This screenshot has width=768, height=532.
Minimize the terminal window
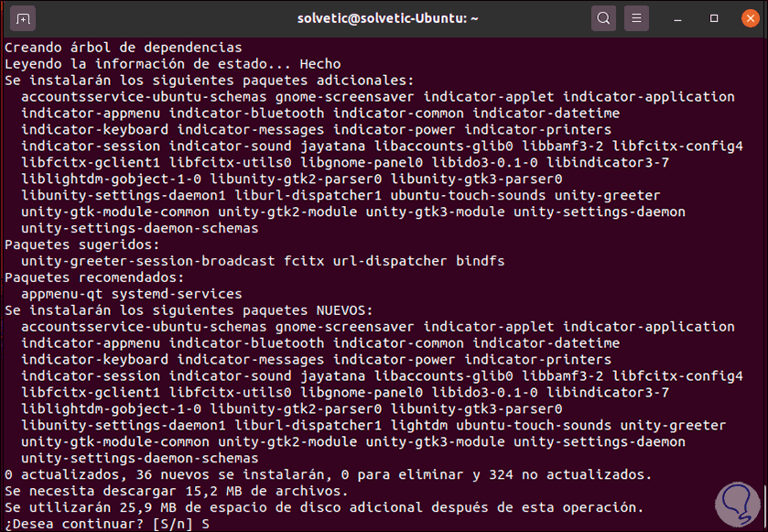678,18
